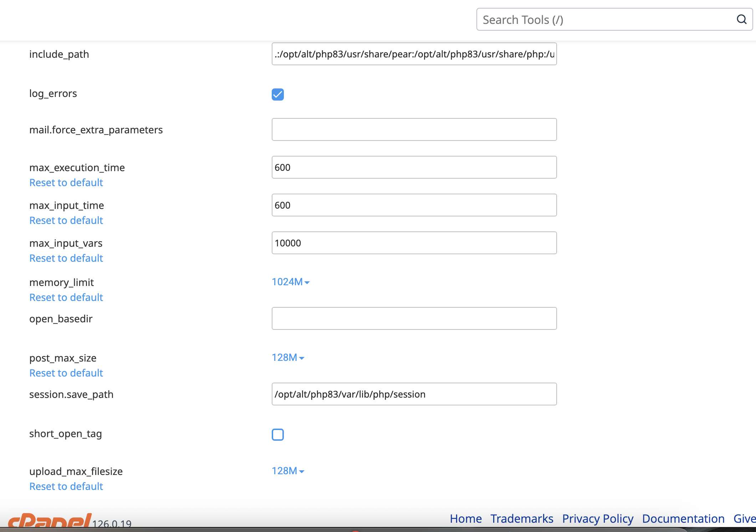Reset post_max_size to default
Image resolution: width=756 pixels, height=532 pixels.
coord(66,373)
